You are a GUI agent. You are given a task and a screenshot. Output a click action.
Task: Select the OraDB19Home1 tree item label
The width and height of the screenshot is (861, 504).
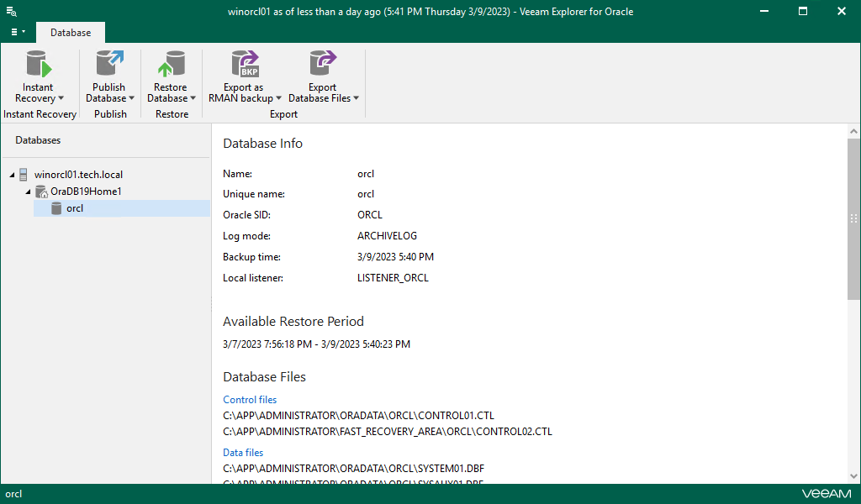[x=86, y=192]
